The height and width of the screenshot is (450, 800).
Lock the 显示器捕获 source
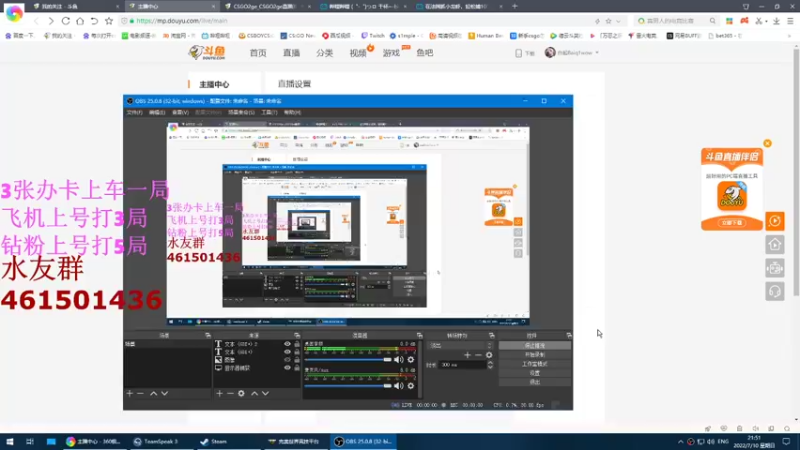click(297, 368)
